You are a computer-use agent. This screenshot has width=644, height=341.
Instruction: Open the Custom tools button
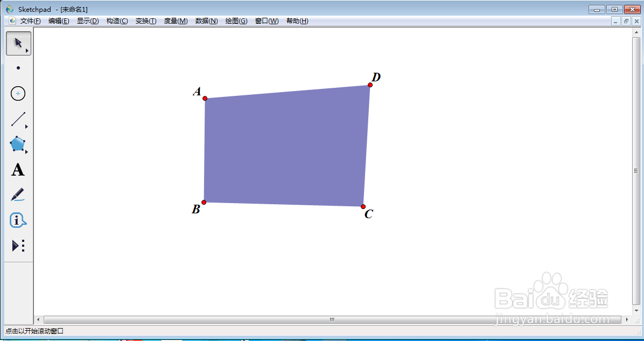18,246
